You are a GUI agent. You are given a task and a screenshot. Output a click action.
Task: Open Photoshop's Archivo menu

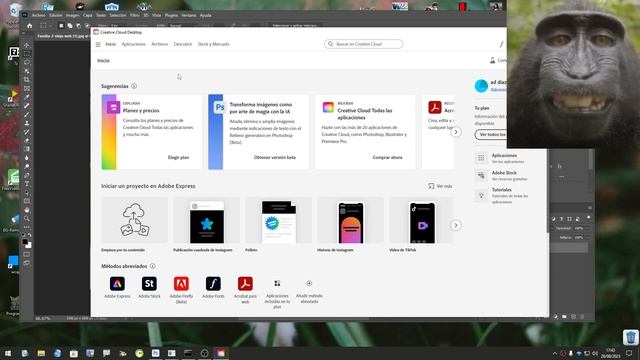pyautogui.click(x=38, y=16)
